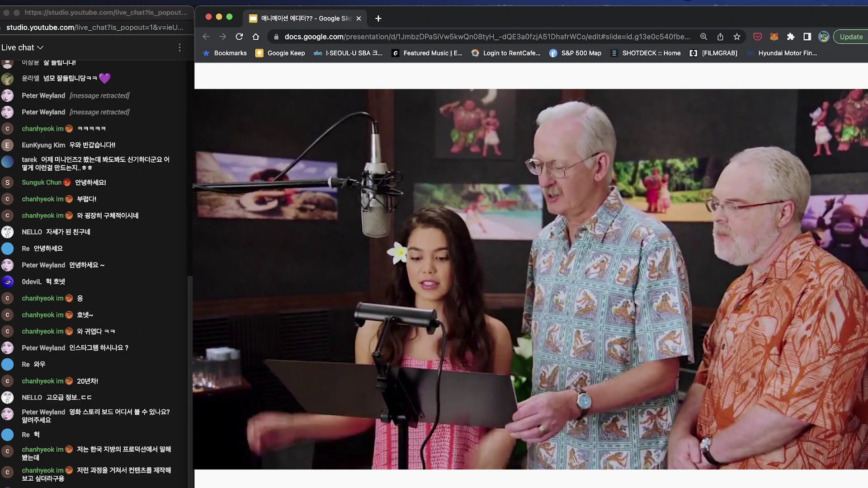
Task: Open a new browser tab
Action: click(378, 19)
